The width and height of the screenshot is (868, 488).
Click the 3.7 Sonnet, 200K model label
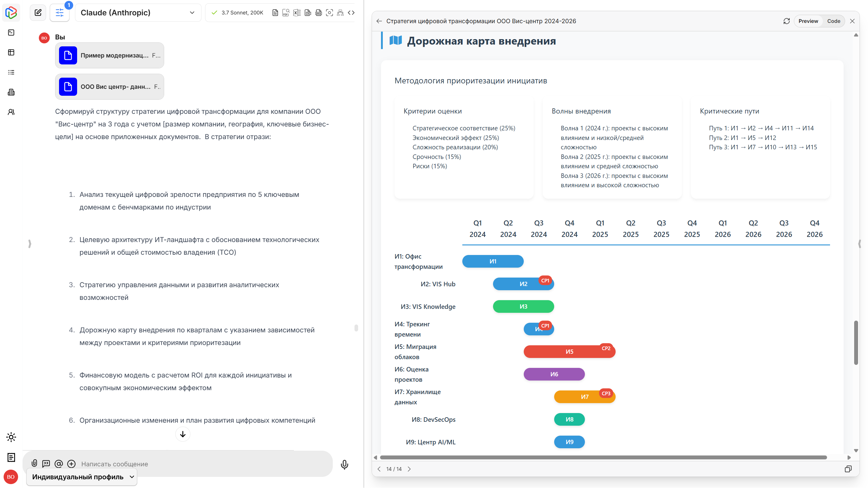coord(242,12)
